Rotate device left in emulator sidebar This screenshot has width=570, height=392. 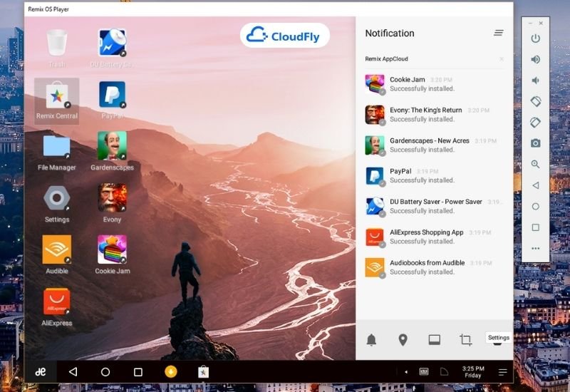click(x=536, y=101)
